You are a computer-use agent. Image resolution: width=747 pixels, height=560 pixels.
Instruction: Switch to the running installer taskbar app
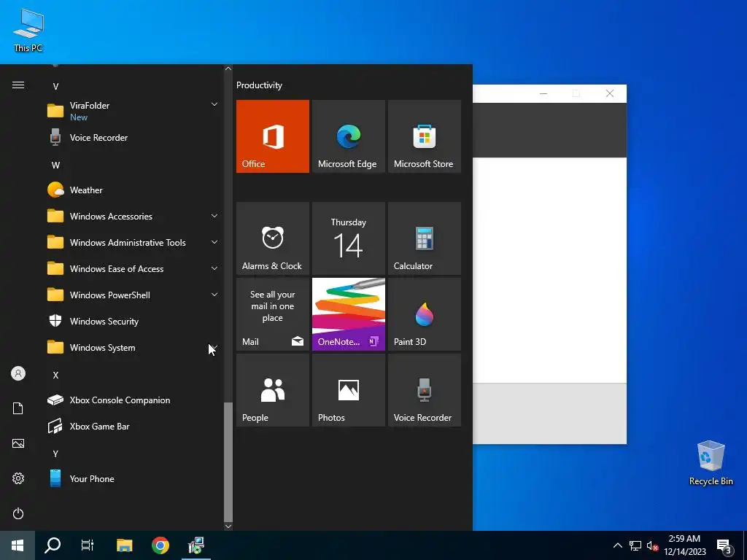tap(196, 545)
